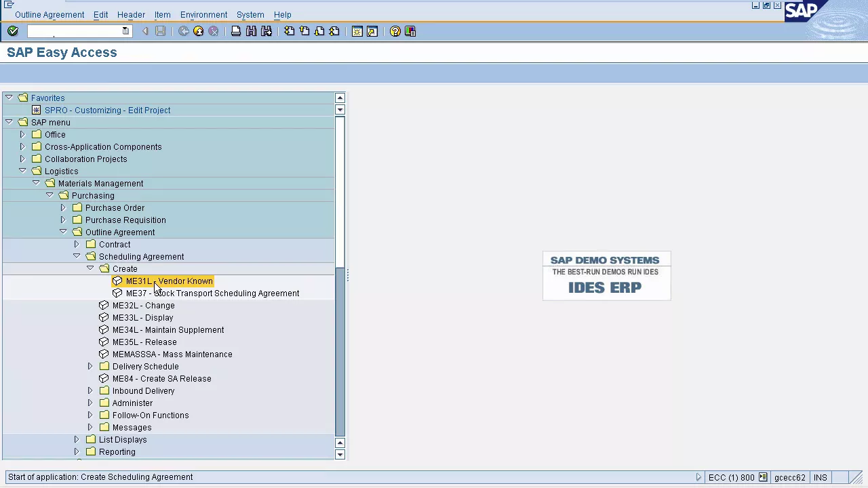Click the yellow Exit icon
The width and height of the screenshot is (868, 488).
pyautogui.click(x=199, y=31)
